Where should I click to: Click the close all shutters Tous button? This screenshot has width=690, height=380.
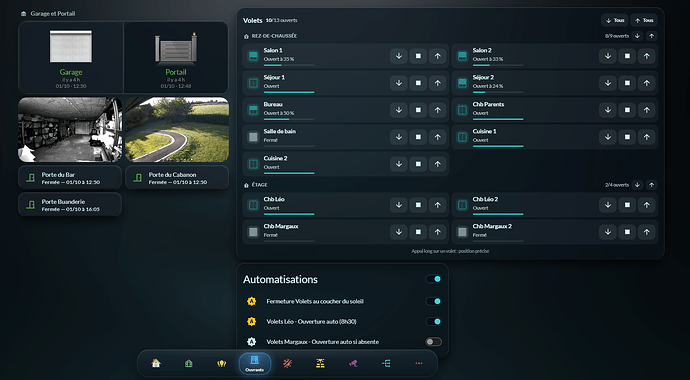615,20
